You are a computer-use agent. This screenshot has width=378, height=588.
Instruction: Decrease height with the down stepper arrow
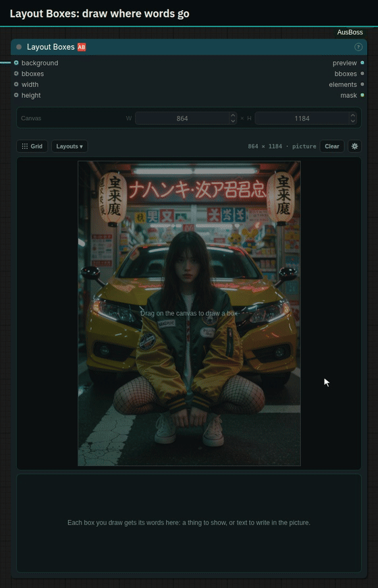[352, 121]
